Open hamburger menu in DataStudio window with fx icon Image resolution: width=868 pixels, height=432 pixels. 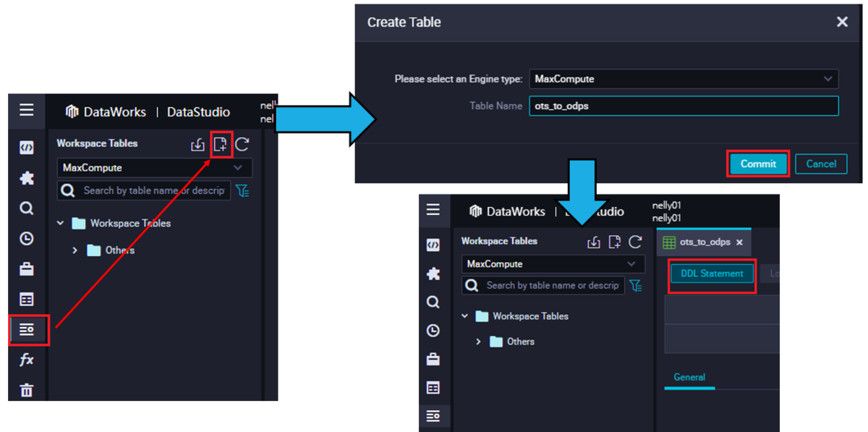(27, 110)
